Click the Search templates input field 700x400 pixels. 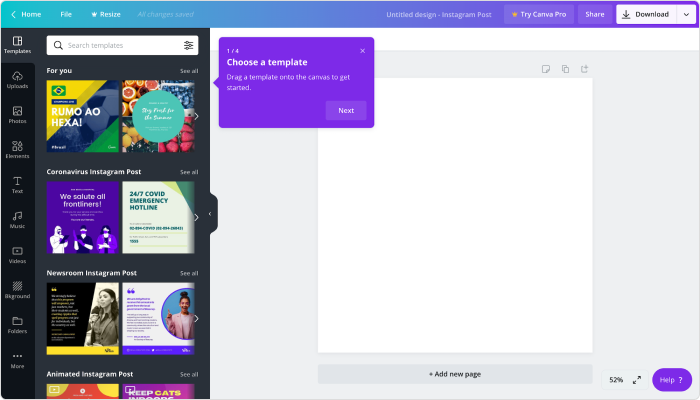122,45
